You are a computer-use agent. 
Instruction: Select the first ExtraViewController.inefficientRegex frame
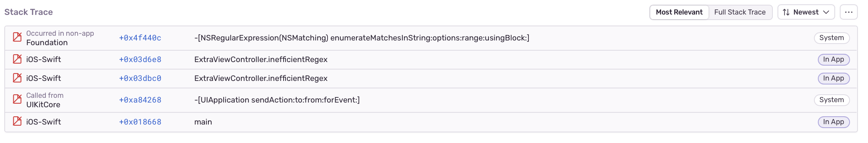click(x=431, y=60)
